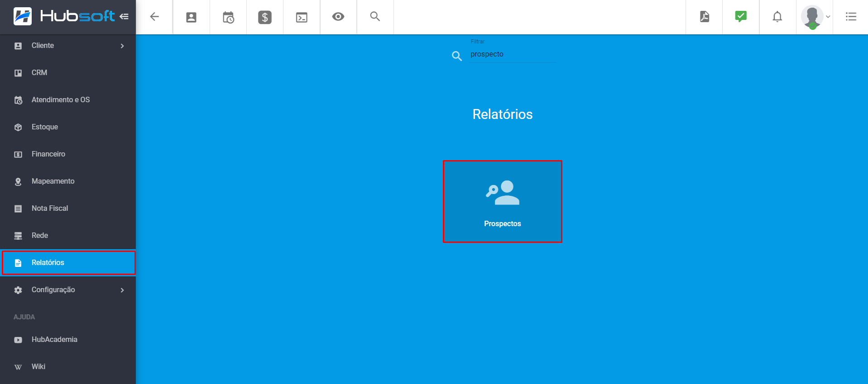Click the Relatórios page heading
The image size is (868, 384).
(x=503, y=114)
